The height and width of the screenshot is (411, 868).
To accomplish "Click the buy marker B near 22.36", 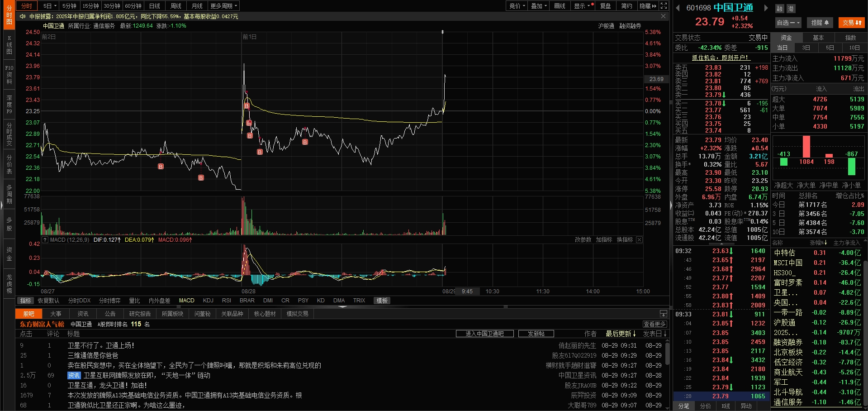I will click(x=161, y=167).
